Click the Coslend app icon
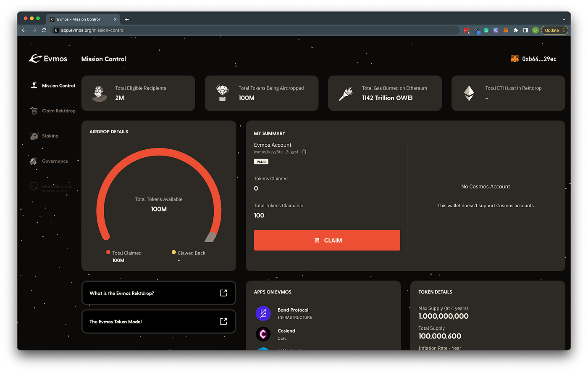The height and width of the screenshot is (373, 588). (x=263, y=334)
